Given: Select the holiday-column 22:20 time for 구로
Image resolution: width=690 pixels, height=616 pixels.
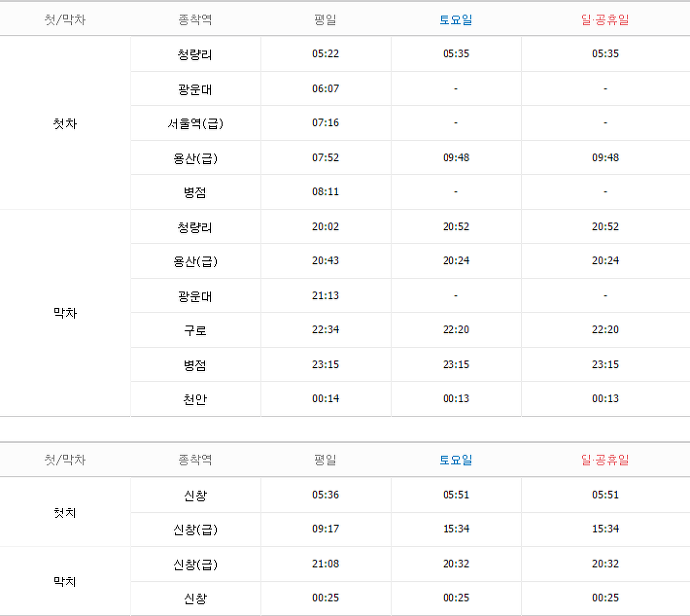Looking at the screenshot, I should point(605,329).
